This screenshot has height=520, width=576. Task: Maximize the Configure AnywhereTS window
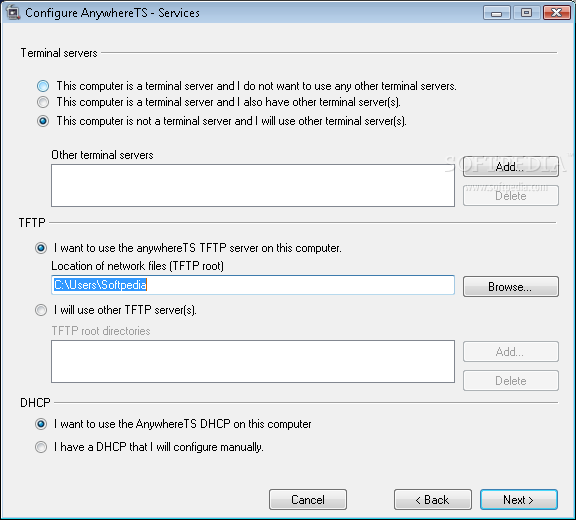(x=526, y=13)
